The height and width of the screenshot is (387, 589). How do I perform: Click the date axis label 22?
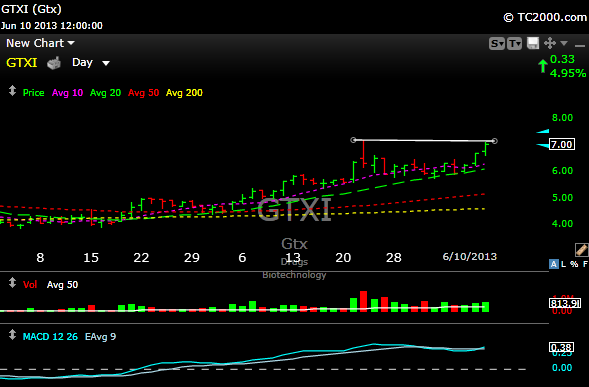(141, 258)
